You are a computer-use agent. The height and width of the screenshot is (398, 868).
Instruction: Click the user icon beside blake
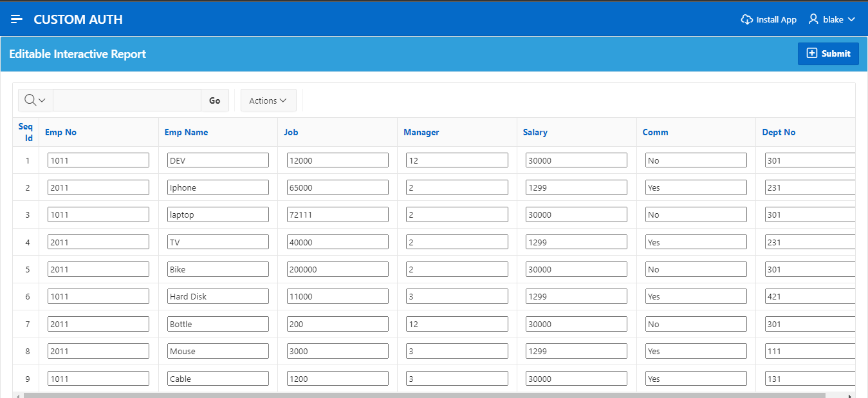tap(814, 19)
